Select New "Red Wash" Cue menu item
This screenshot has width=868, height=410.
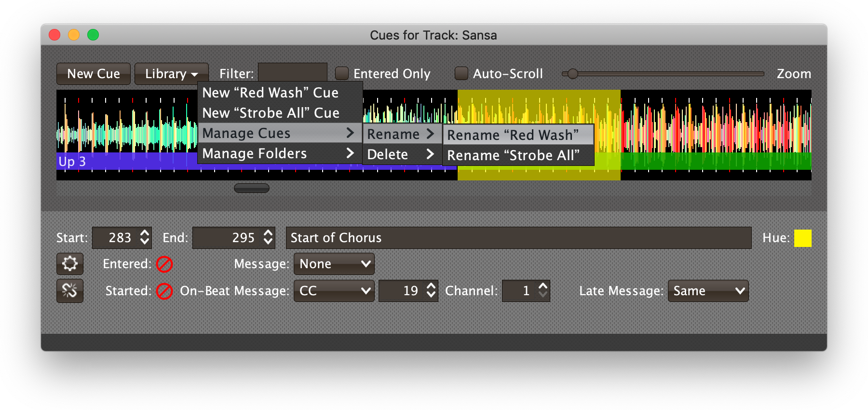pos(280,93)
